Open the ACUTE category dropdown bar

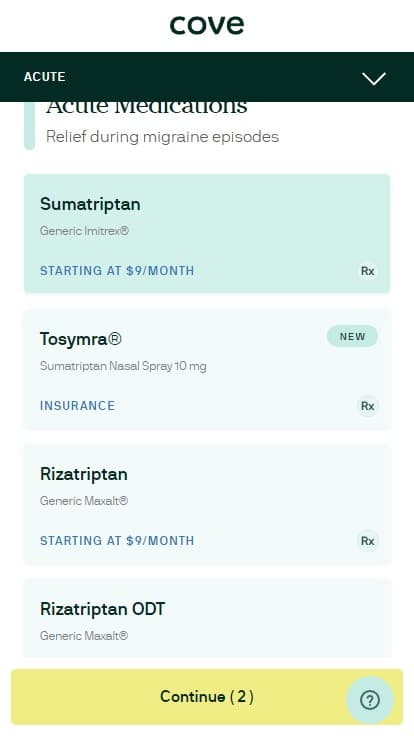pos(207,77)
